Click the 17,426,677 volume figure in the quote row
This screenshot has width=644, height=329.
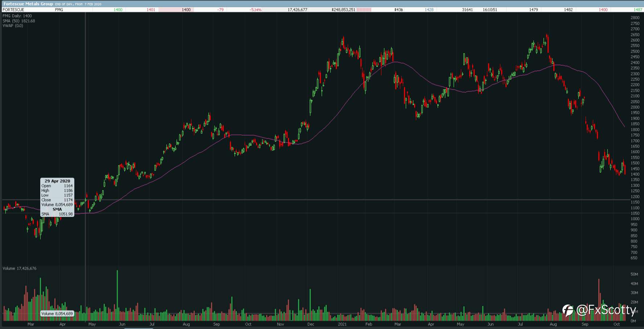(297, 10)
